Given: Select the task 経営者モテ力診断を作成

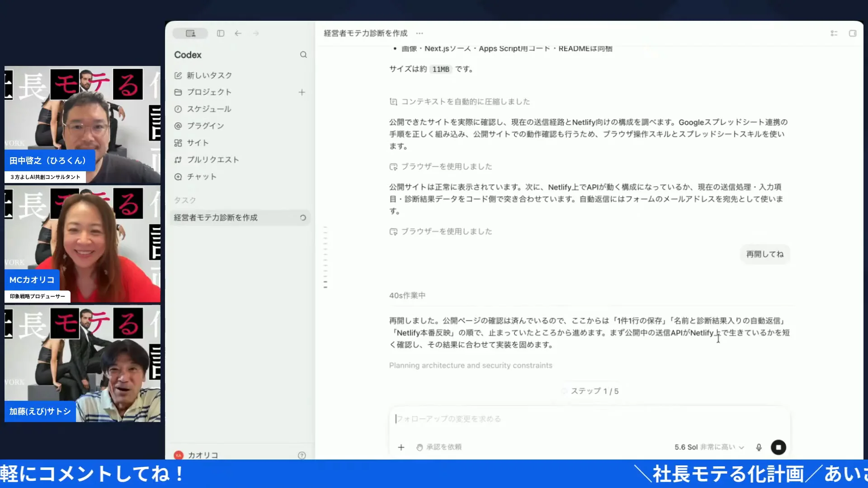Looking at the screenshot, I should coord(240,218).
